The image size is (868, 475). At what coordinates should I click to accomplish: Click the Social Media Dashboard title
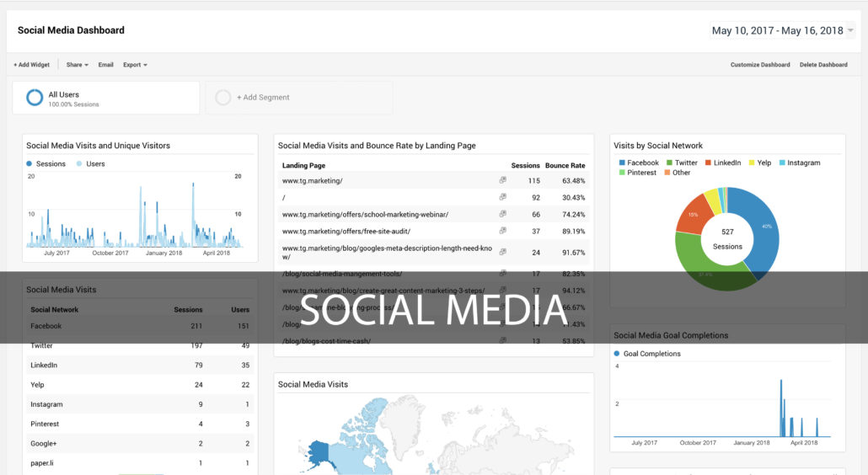pyautogui.click(x=71, y=30)
